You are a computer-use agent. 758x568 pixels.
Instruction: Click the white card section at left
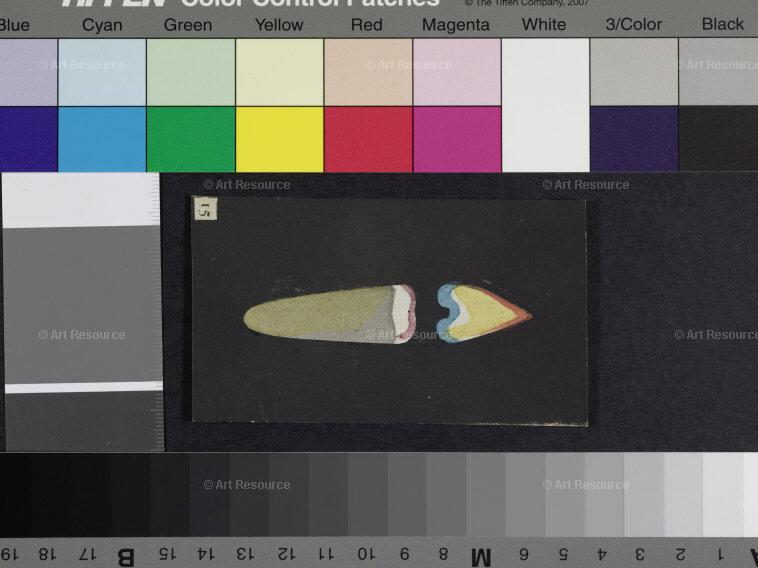(81, 200)
